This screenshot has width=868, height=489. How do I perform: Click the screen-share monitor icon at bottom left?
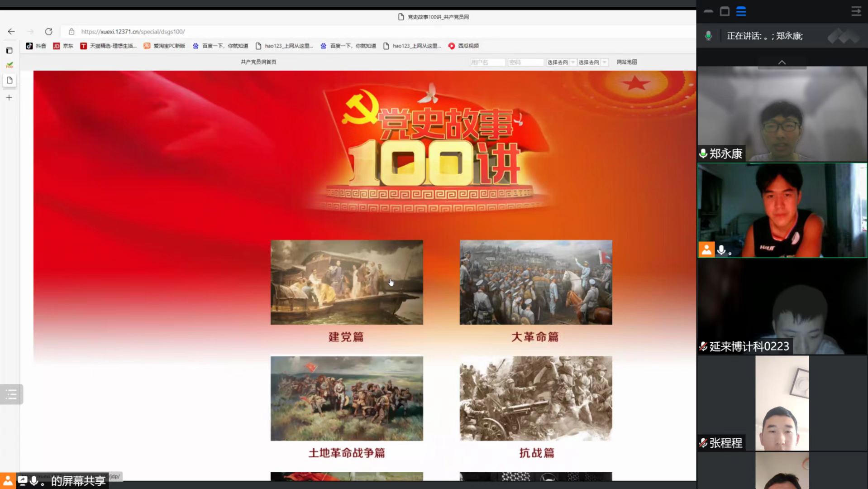[x=22, y=481]
